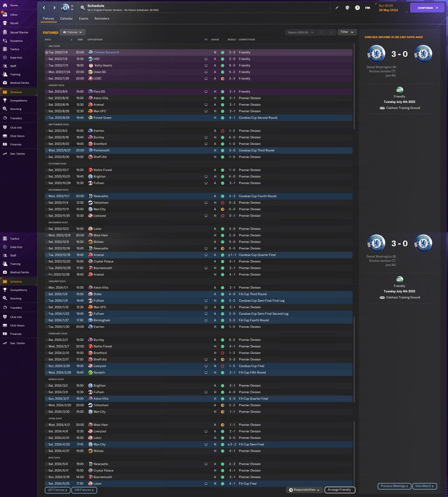Image resolution: width=448 pixels, height=497 pixels.
Task: Open U21 Fixtures
Action: pos(58,490)
